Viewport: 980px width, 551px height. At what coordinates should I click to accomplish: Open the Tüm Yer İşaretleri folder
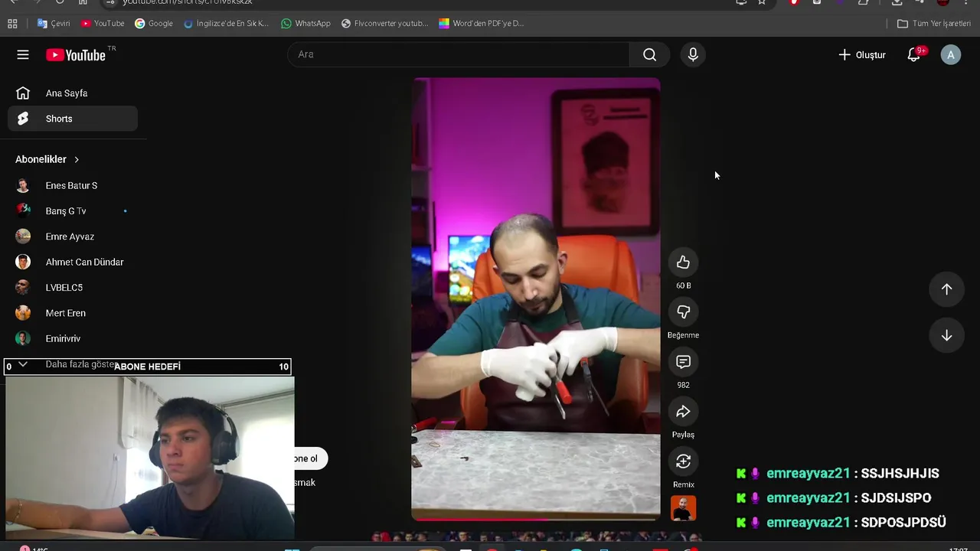point(934,23)
